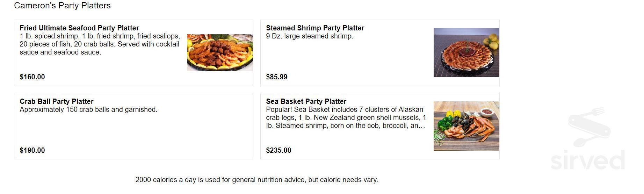Open the Crab Ball Party Platter title
The height and width of the screenshot is (194, 644).
point(57,101)
